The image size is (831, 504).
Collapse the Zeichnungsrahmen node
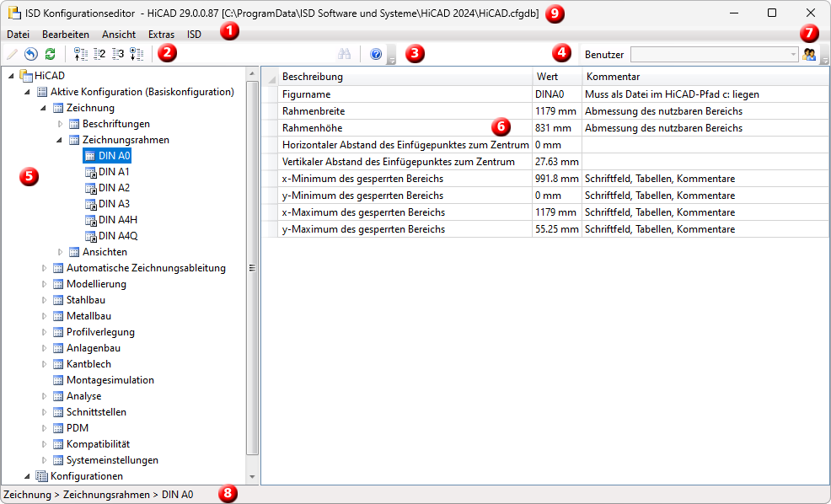[60, 140]
